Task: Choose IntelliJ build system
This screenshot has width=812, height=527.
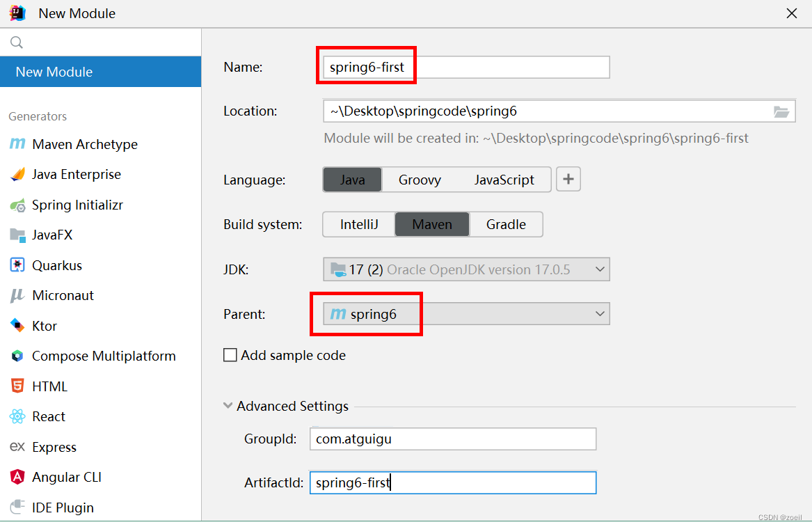Action: coord(359,224)
